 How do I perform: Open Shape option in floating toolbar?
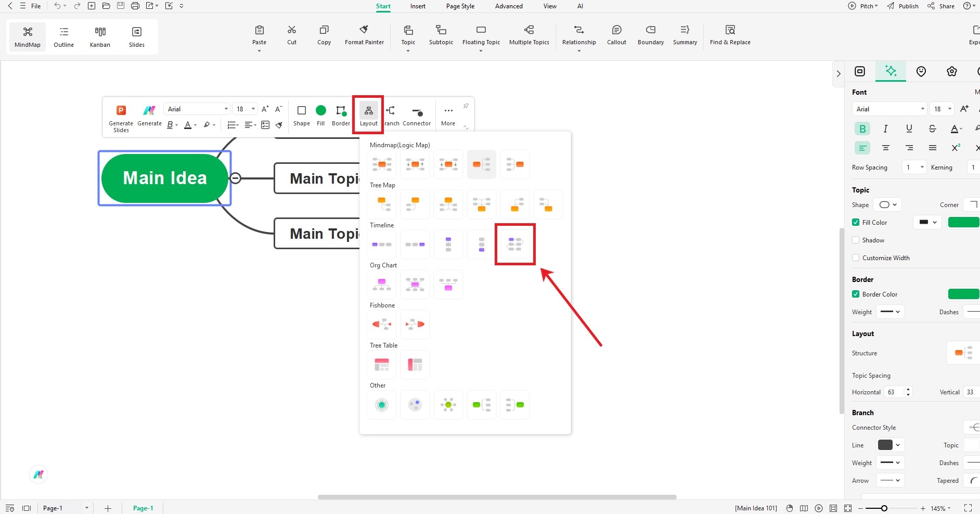[x=301, y=115]
